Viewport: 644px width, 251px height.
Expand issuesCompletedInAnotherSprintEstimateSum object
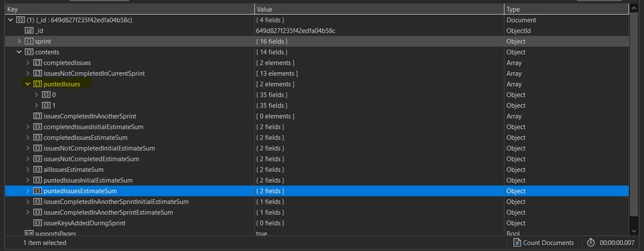coord(28,212)
